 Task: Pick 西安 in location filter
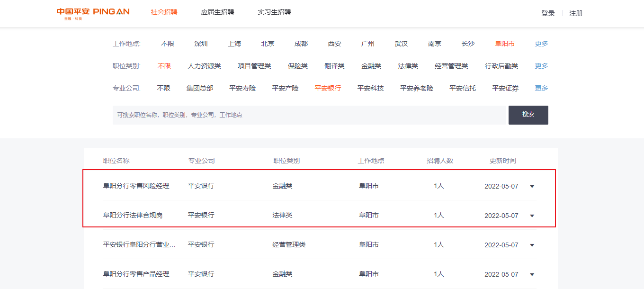click(x=334, y=44)
